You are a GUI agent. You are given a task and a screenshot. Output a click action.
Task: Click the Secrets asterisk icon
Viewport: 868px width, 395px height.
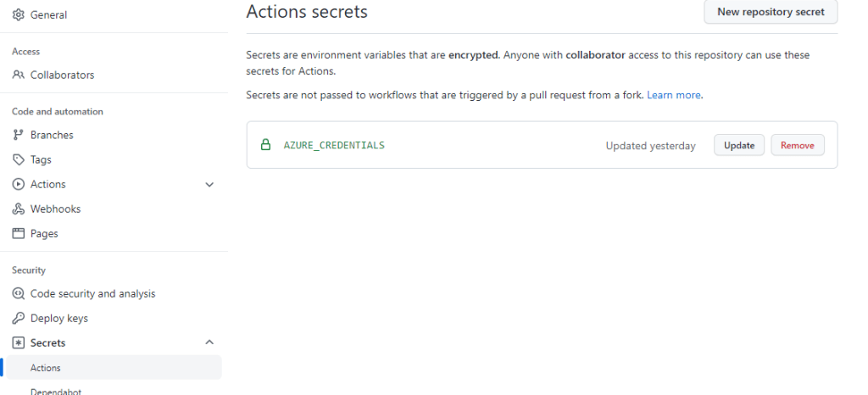point(19,342)
